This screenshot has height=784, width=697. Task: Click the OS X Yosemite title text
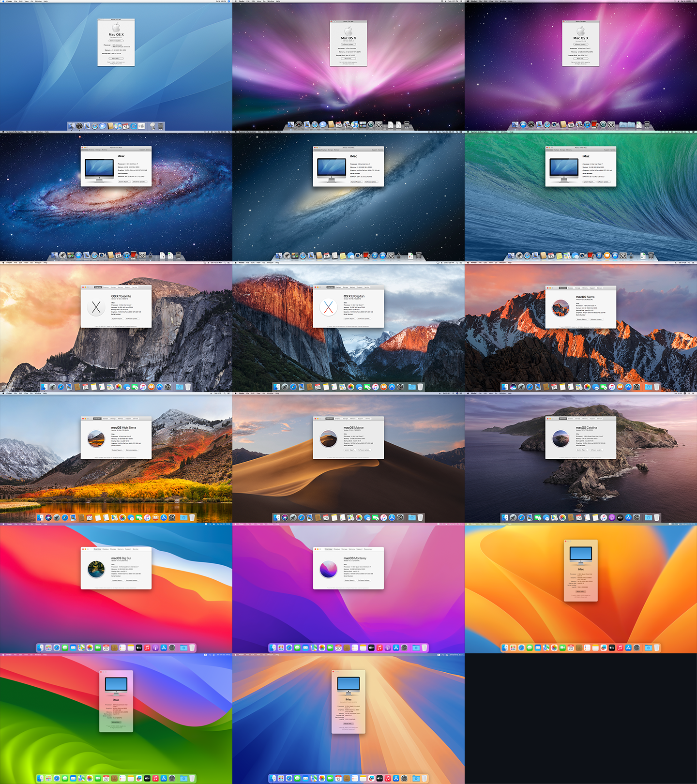[121, 296]
